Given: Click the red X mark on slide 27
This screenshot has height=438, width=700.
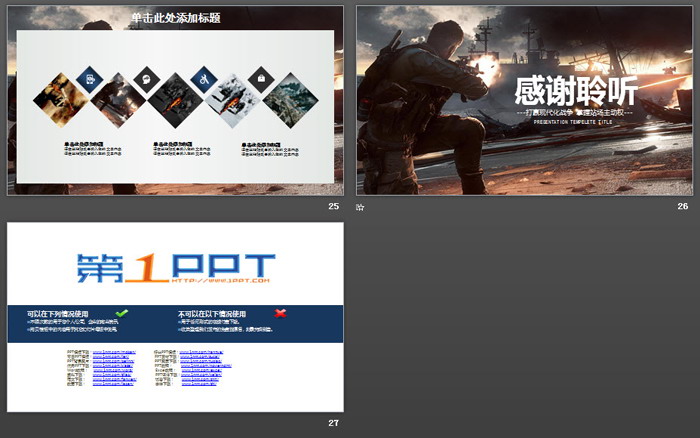Looking at the screenshot, I should [280, 313].
